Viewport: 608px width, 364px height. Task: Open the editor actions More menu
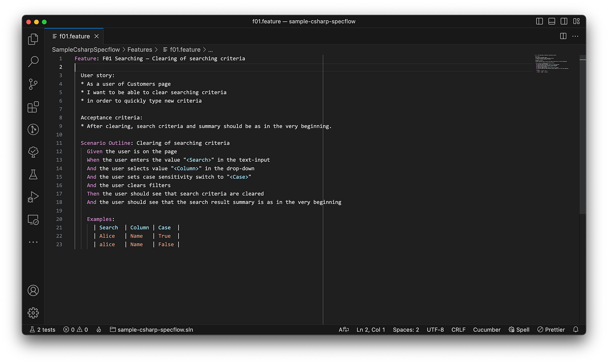pos(575,36)
